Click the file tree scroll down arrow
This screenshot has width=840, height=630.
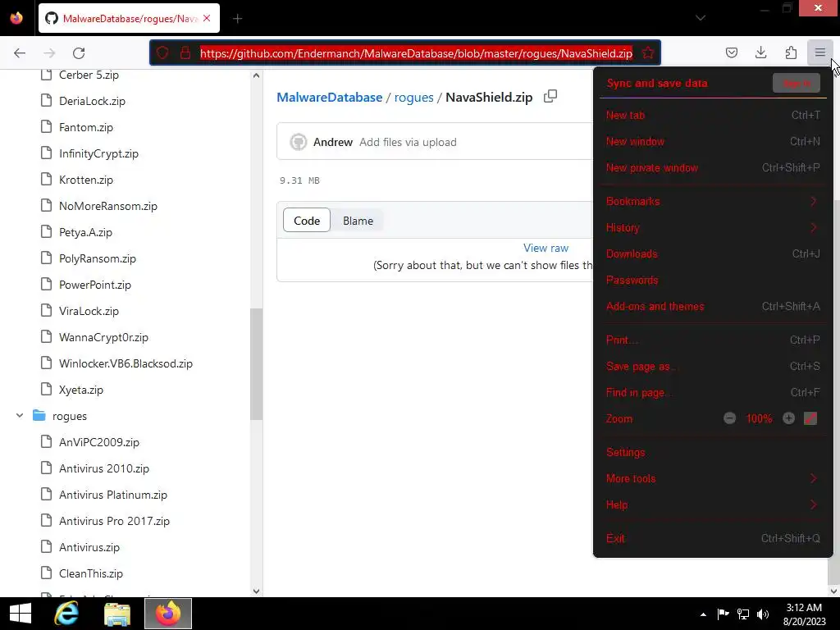256,591
